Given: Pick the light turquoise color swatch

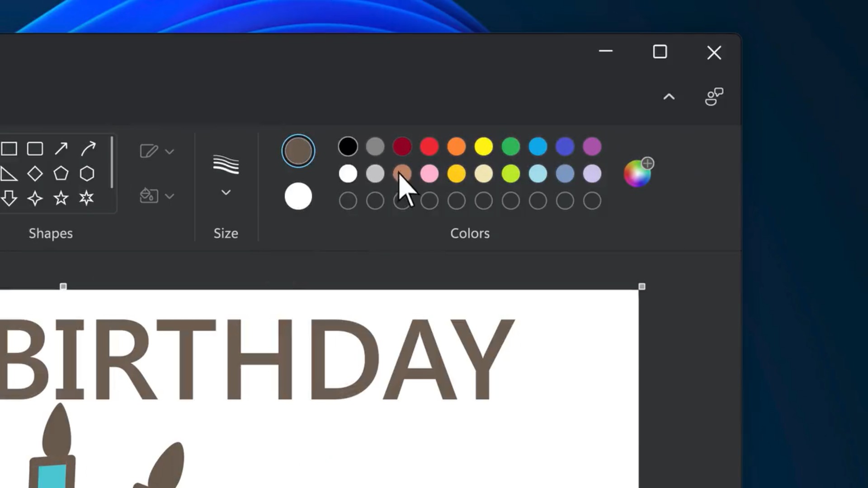Looking at the screenshot, I should [x=538, y=174].
